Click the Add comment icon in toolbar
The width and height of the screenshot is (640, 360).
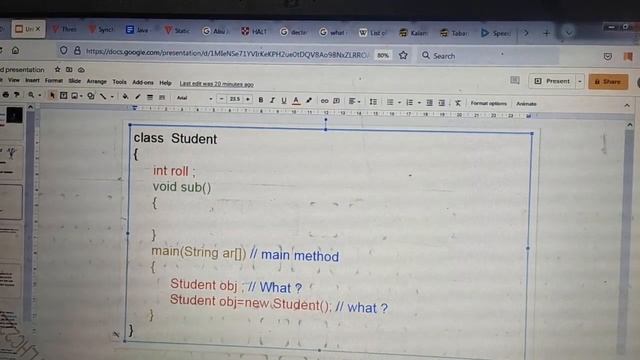click(x=336, y=101)
